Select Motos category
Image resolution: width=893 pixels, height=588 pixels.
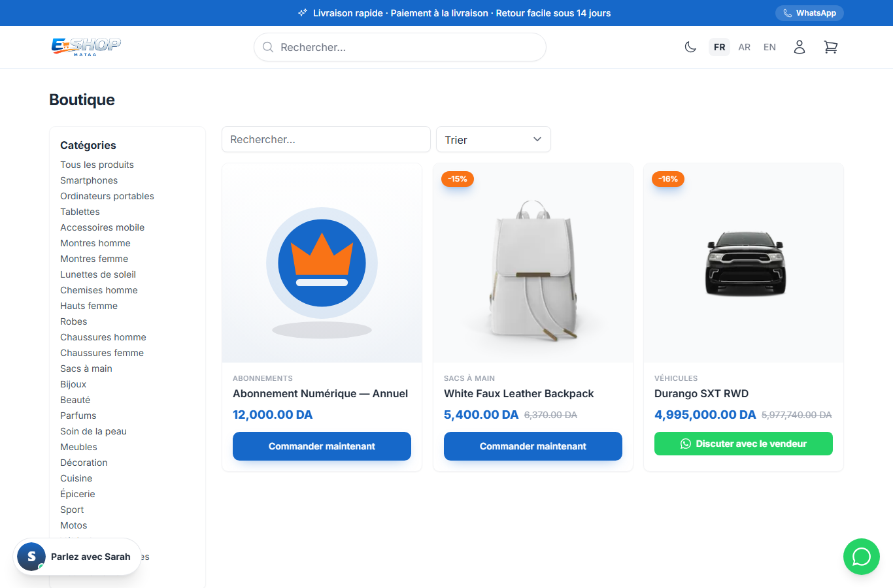[x=73, y=525]
